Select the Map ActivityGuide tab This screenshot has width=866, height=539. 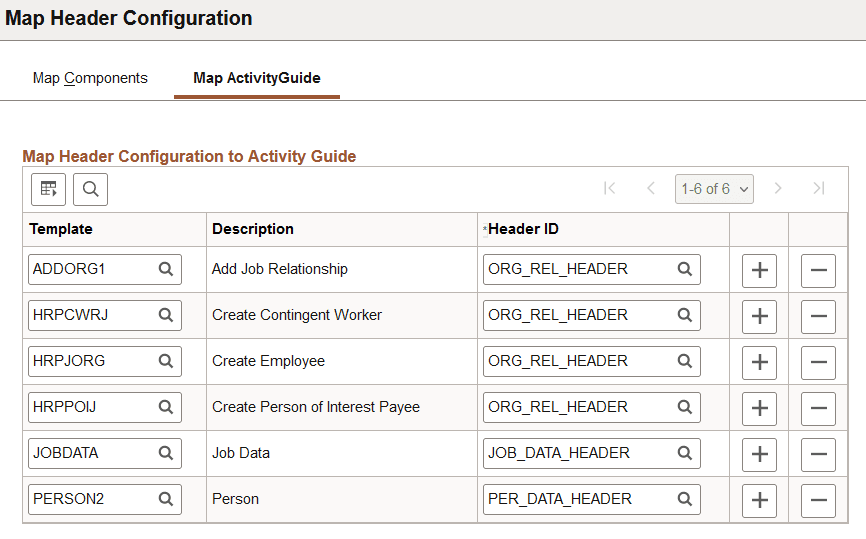(x=257, y=78)
